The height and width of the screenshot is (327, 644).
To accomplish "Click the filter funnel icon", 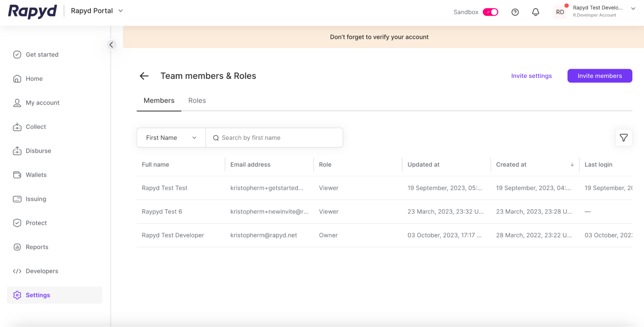I will click(x=623, y=138).
